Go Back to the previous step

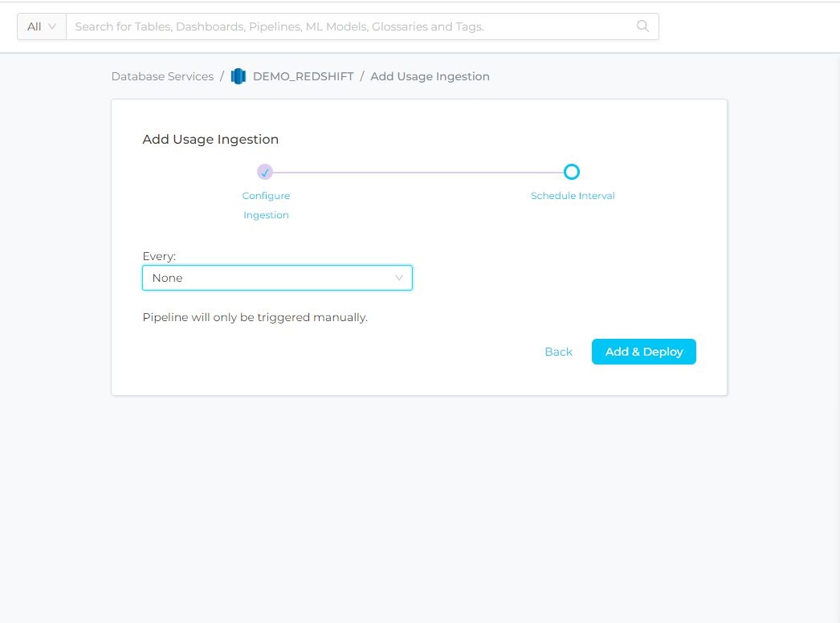(558, 352)
